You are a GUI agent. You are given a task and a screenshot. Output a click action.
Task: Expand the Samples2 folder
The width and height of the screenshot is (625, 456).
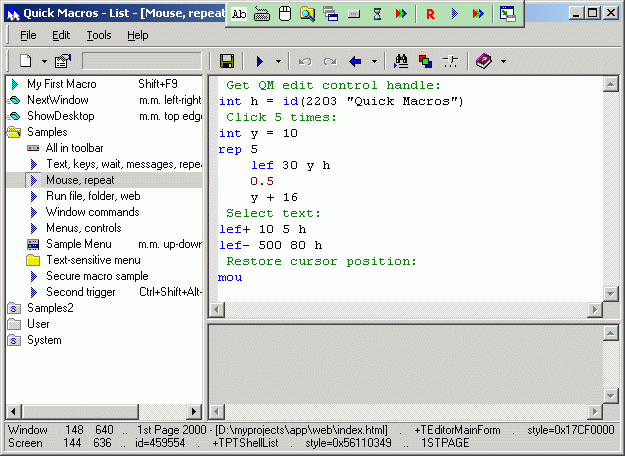50,308
